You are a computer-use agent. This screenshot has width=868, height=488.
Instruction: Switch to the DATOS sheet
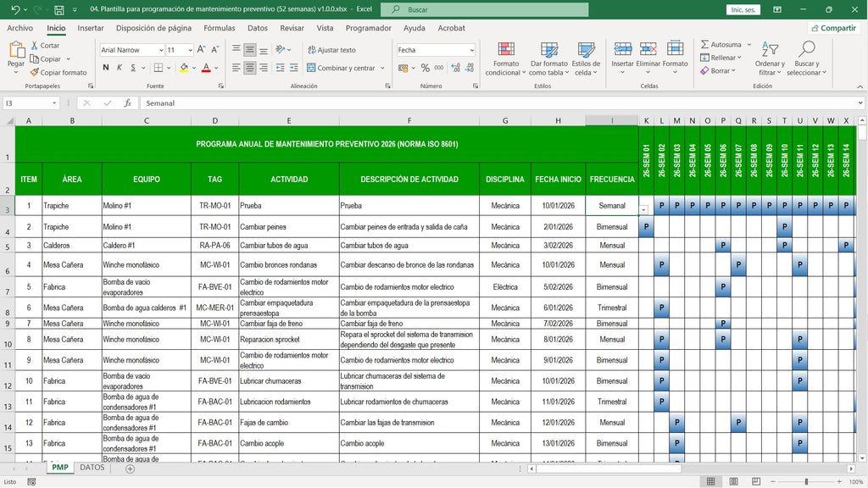pyautogui.click(x=92, y=468)
